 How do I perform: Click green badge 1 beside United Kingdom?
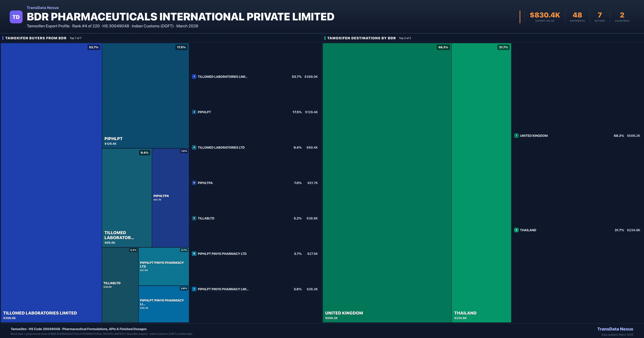(x=516, y=135)
